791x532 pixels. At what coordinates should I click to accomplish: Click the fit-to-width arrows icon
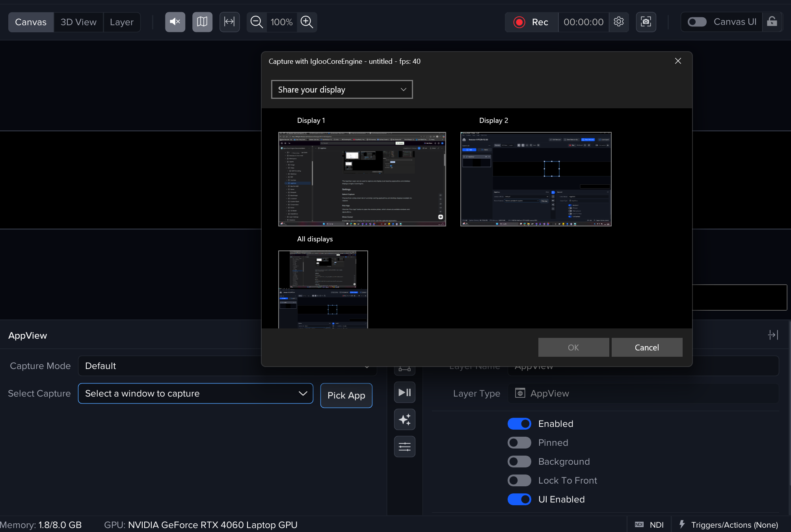click(229, 22)
